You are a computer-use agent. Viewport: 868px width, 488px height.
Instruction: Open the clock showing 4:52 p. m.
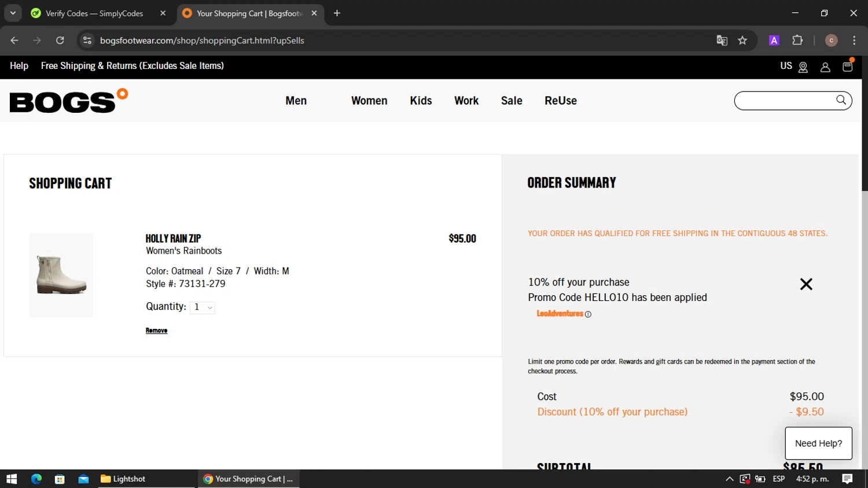pos(812,479)
